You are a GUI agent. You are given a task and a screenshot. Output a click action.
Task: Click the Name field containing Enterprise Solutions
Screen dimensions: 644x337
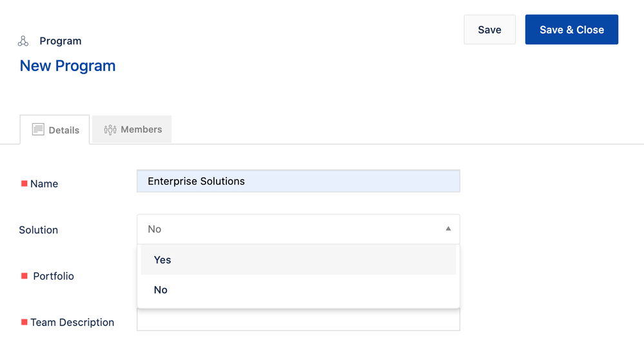[298, 181]
